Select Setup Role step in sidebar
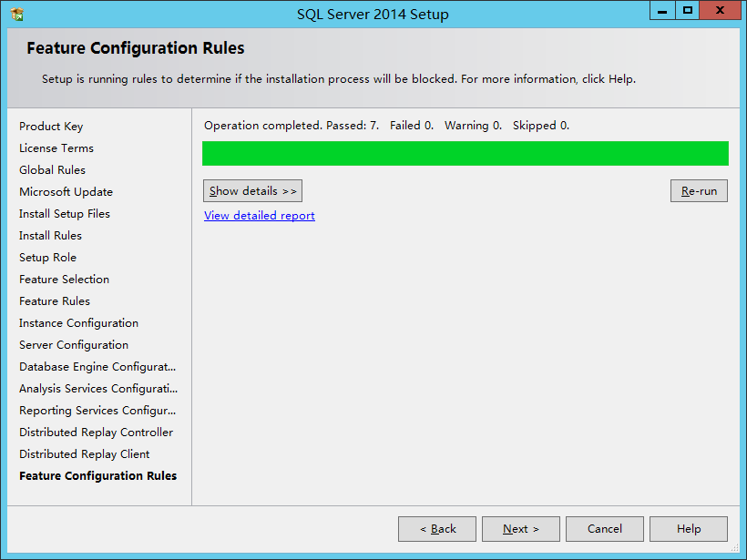The width and height of the screenshot is (747, 560). (47, 258)
